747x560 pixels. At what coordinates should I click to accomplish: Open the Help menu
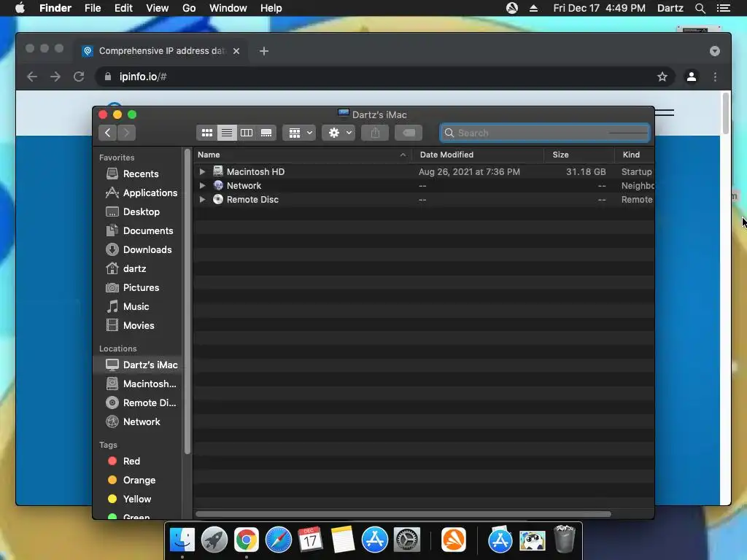[271, 8]
